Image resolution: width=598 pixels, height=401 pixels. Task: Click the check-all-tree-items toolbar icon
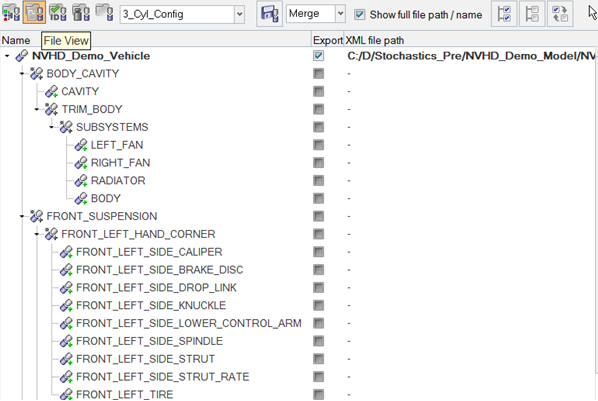[x=504, y=14]
